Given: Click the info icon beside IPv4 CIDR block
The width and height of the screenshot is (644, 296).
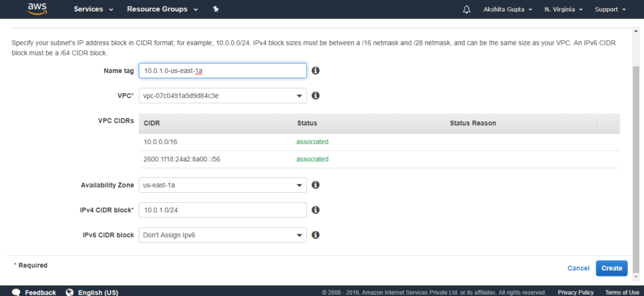Looking at the screenshot, I should coord(316,210).
